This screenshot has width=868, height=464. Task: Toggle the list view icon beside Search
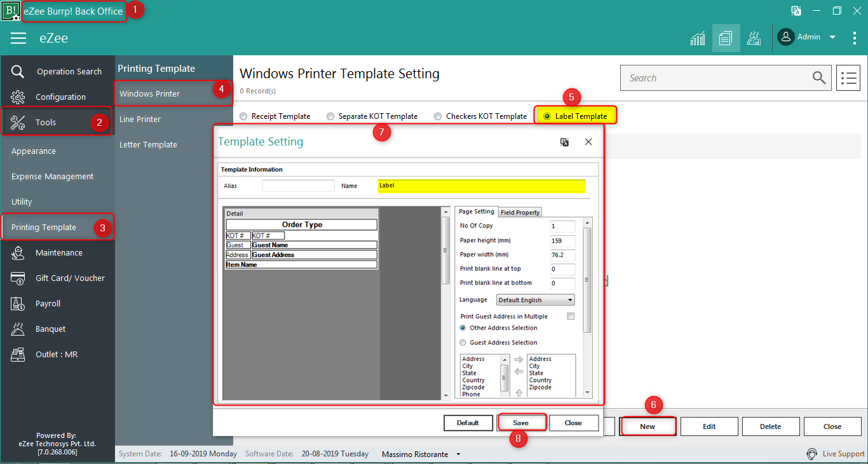pyautogui.click(x=848, y=78)
